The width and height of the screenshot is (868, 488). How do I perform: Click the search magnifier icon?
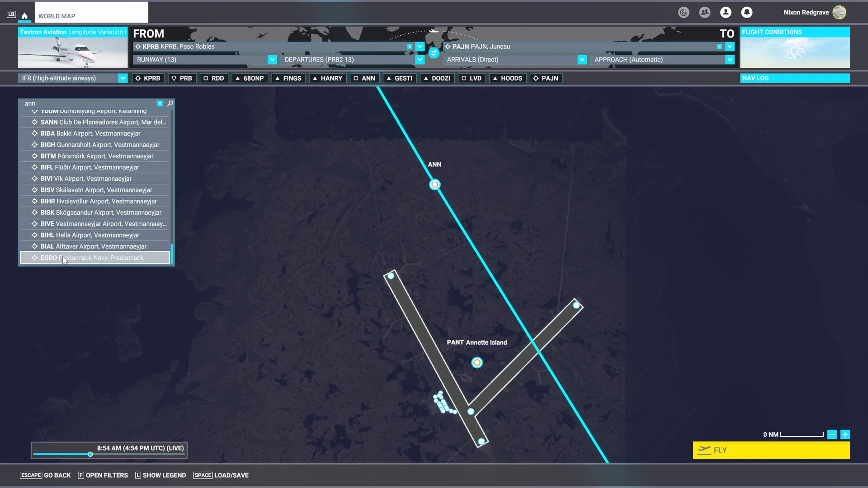coord(170,103)
